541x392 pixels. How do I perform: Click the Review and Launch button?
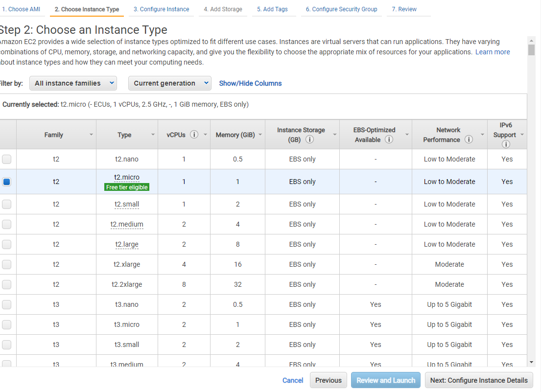(x=386, y=380)
